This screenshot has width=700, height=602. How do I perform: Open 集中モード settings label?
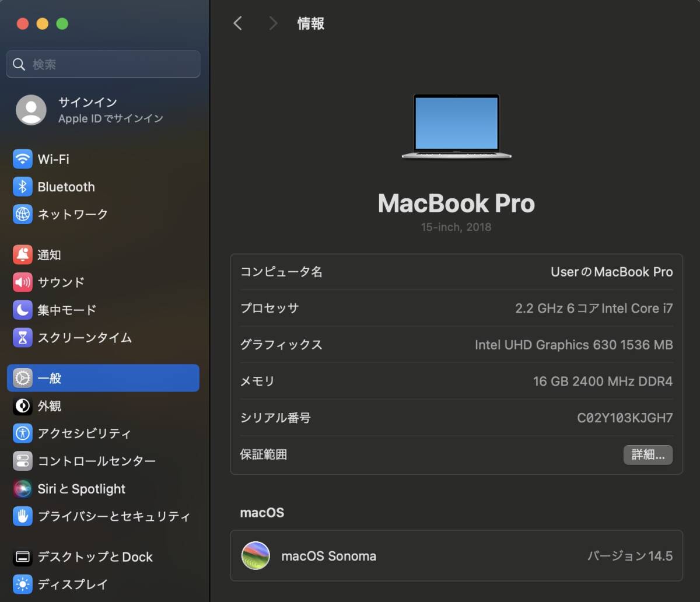point(67,310)
